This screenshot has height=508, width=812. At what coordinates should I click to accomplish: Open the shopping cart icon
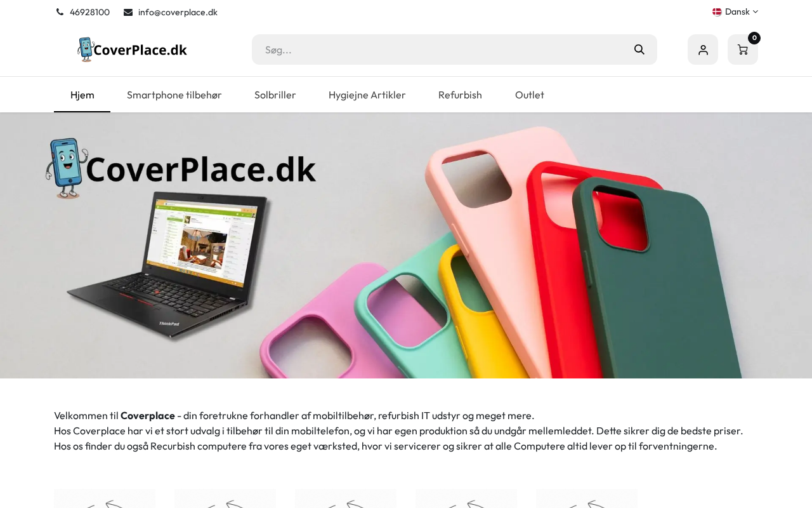coord(743,50)
